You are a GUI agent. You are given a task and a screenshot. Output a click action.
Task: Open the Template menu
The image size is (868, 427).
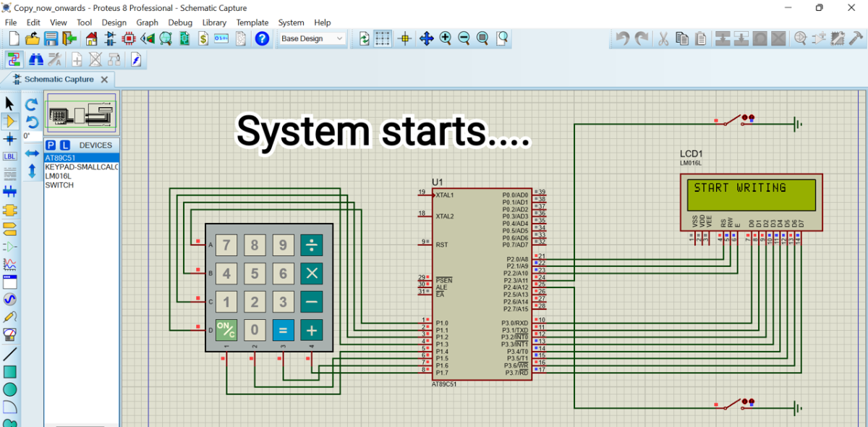click(252, 22)
